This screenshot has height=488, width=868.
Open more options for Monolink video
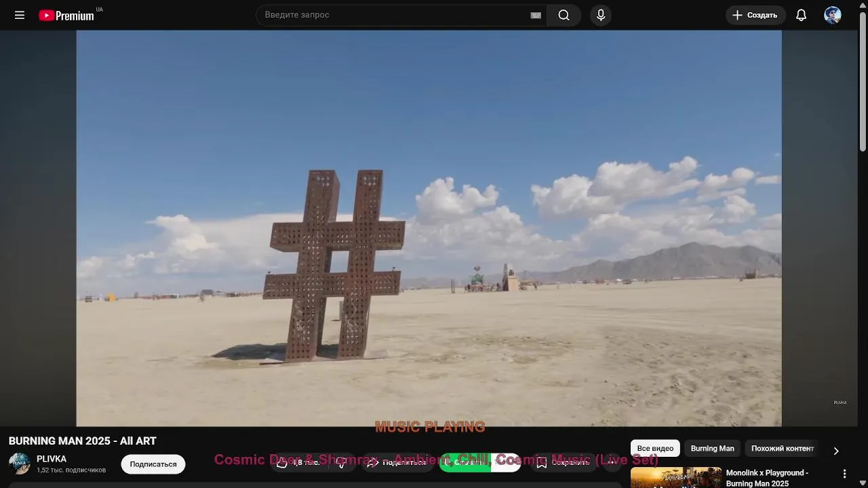click(x=845, y=474)
